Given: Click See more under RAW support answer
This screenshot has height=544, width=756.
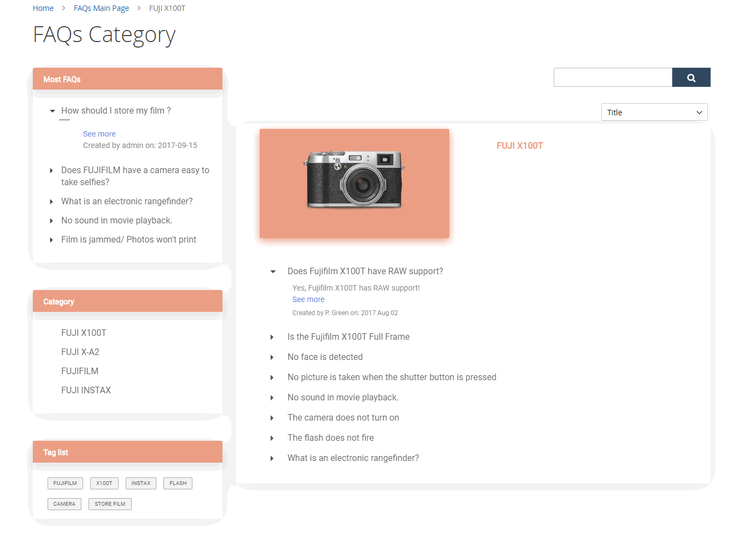Looking at the screenshot, I should click(308, 299).
